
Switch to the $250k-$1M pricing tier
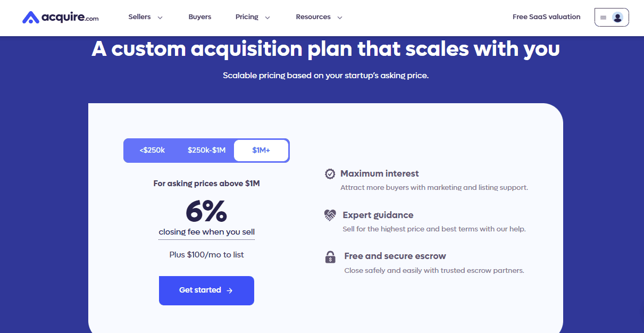pos(206,151)
